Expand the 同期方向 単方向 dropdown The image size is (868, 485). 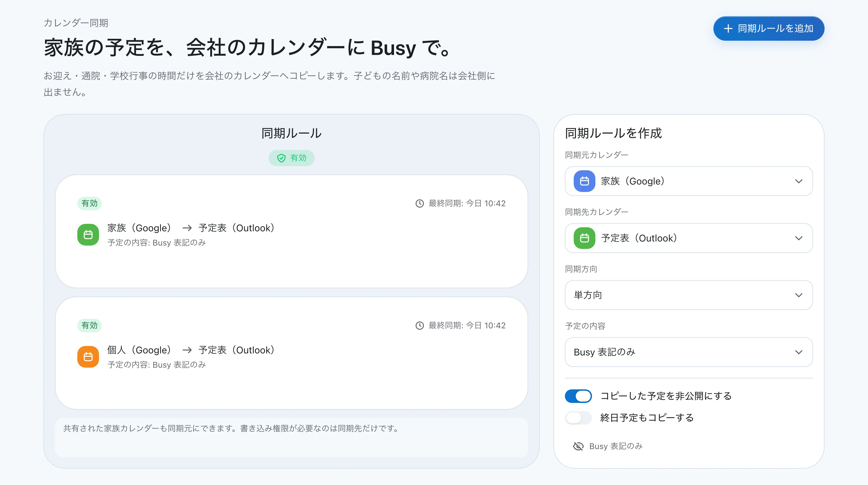(x=689, y=295)
